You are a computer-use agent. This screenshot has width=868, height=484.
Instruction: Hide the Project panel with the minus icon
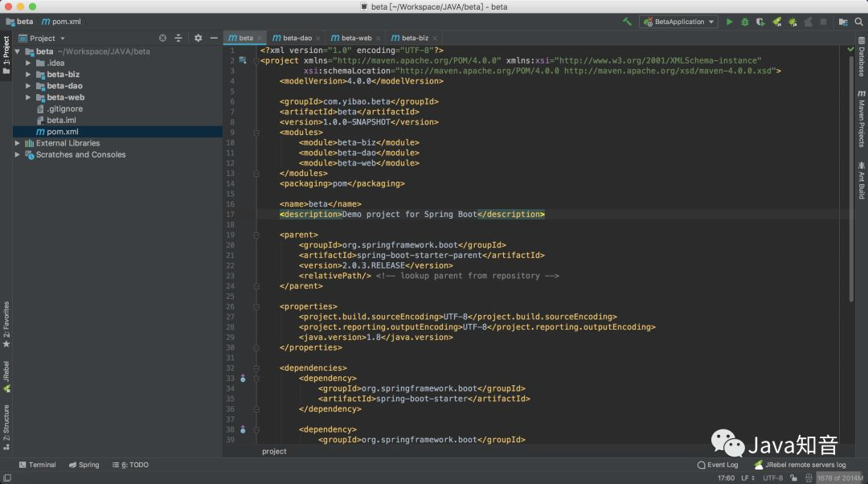tap(214, 39)
